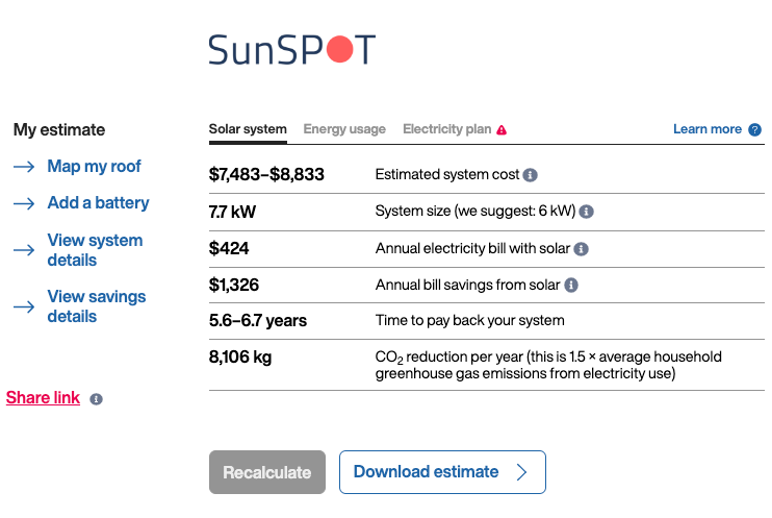The image size is (772, 518).
Task: Click the $1,326 savings value
Action: tap(233, 285)
